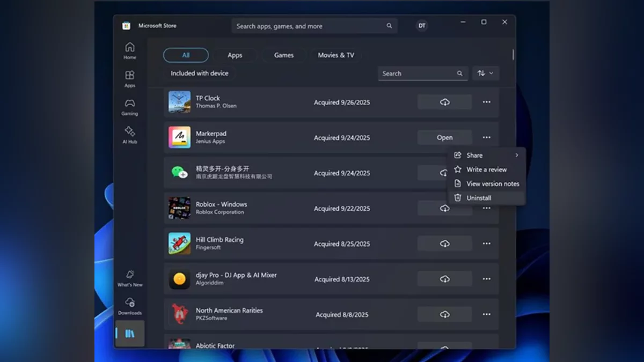Go to Apps in the sidebar
The width and height of the screenshot is (644, 362).
coord(130,78)
